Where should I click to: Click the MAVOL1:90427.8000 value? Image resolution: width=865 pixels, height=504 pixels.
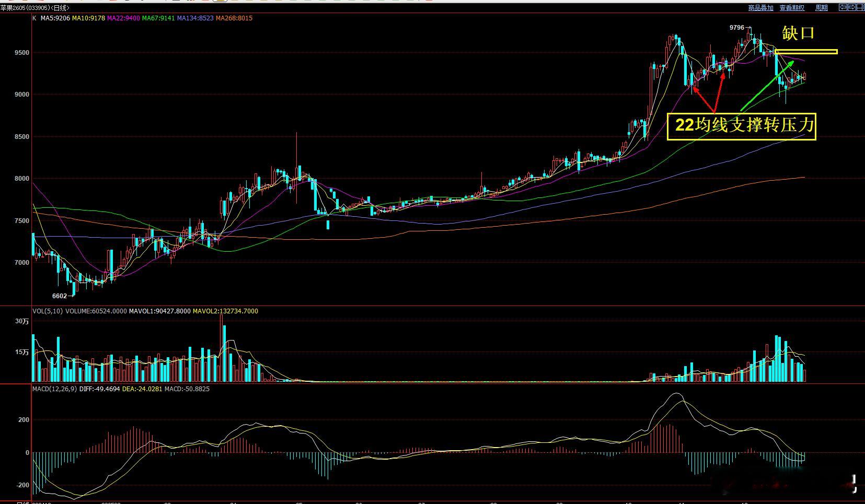tap(160, 311)
